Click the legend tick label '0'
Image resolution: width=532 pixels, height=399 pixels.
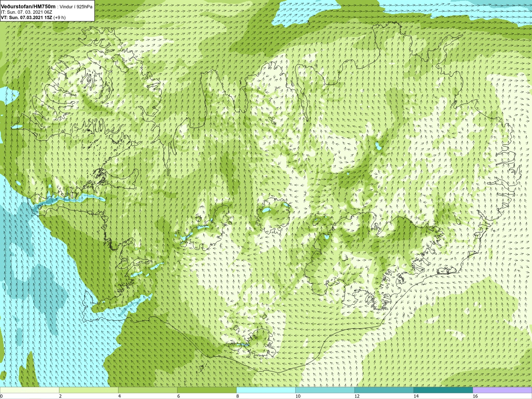(1, 396)
